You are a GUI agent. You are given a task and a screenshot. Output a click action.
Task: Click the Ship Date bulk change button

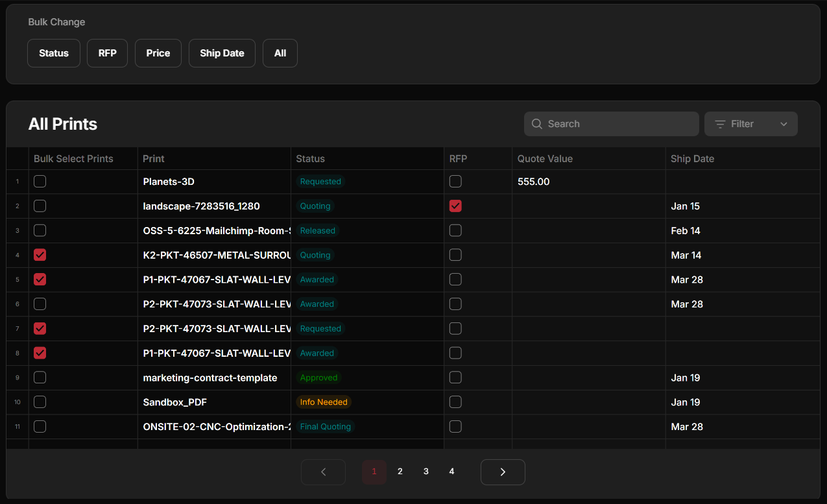click(x=222, y=53)
